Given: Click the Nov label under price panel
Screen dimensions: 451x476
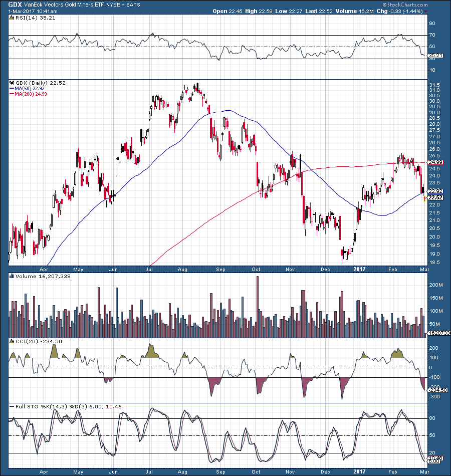Looking at the screenshot, I should tap(290, 269).
